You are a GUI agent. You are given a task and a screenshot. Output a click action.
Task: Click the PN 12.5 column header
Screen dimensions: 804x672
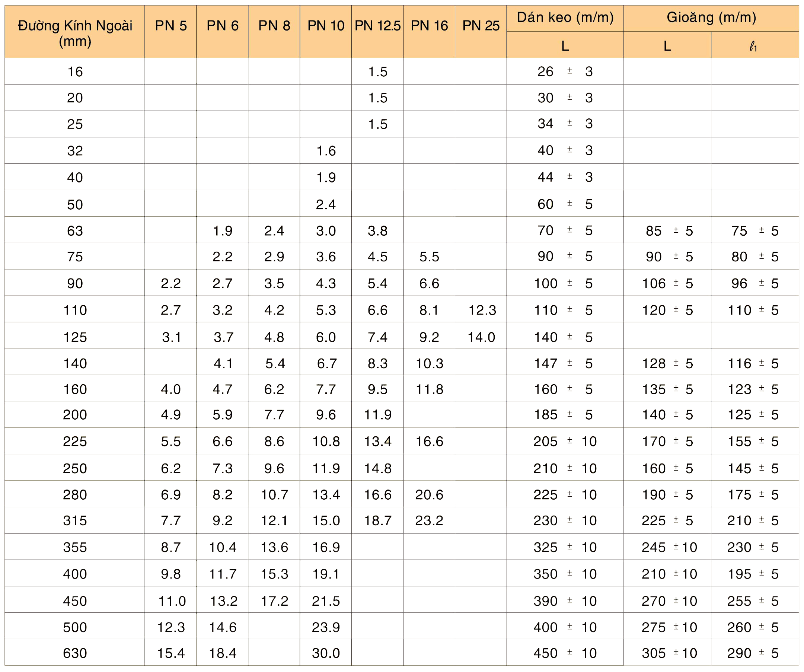tap(377, 26)
